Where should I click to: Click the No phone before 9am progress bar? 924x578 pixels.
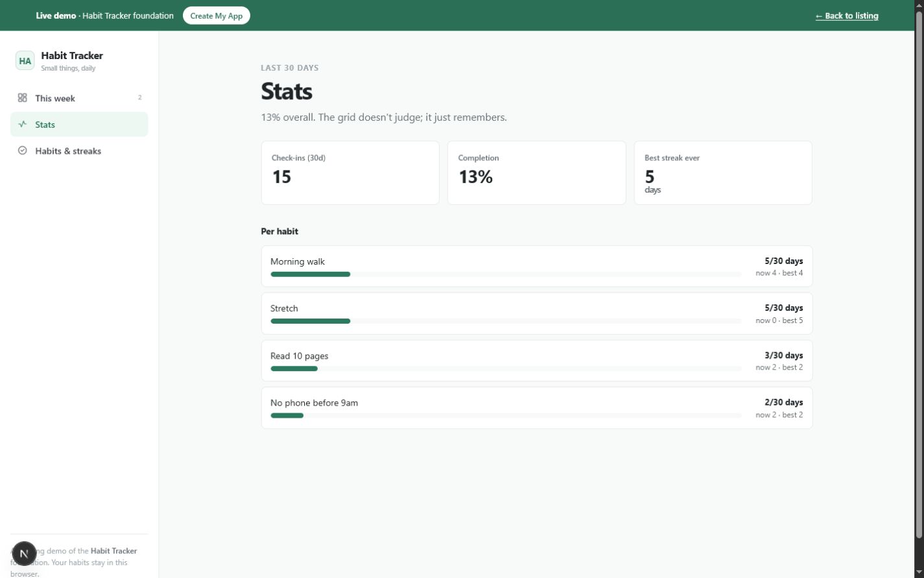[x=506, y=415]
